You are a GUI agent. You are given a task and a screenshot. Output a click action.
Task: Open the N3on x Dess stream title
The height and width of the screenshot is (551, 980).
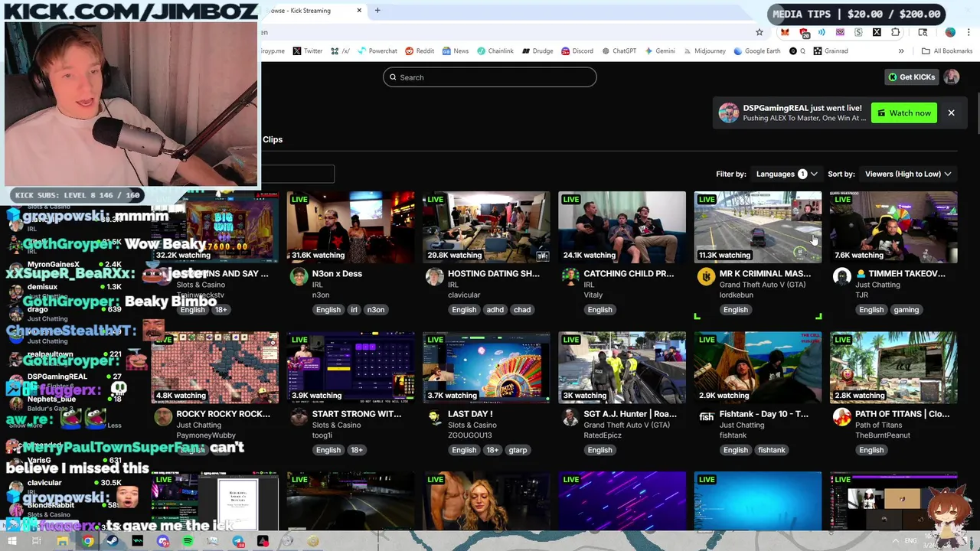pyautogui.click(x=337, y=274)
